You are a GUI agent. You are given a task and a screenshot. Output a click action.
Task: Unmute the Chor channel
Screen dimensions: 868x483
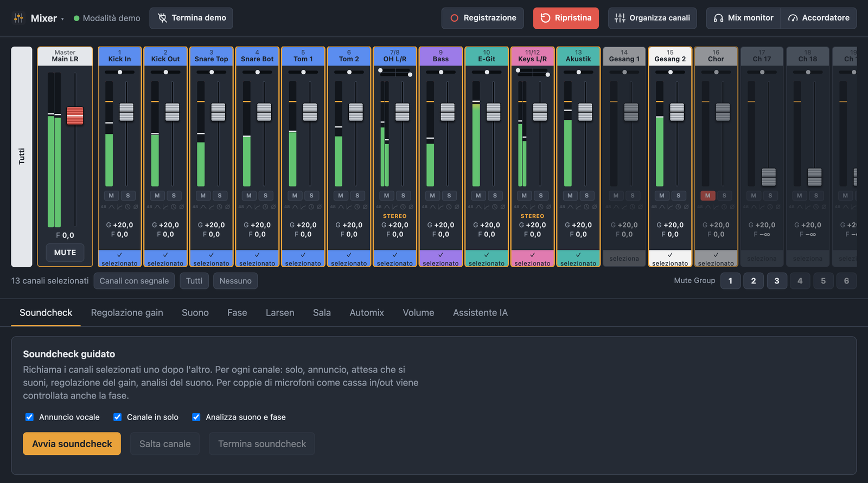tap(707, 196)
